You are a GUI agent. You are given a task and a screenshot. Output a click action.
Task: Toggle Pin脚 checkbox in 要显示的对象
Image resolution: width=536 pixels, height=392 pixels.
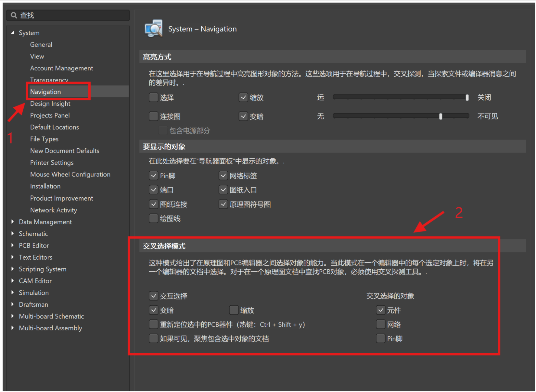click(x=153, y=176)
